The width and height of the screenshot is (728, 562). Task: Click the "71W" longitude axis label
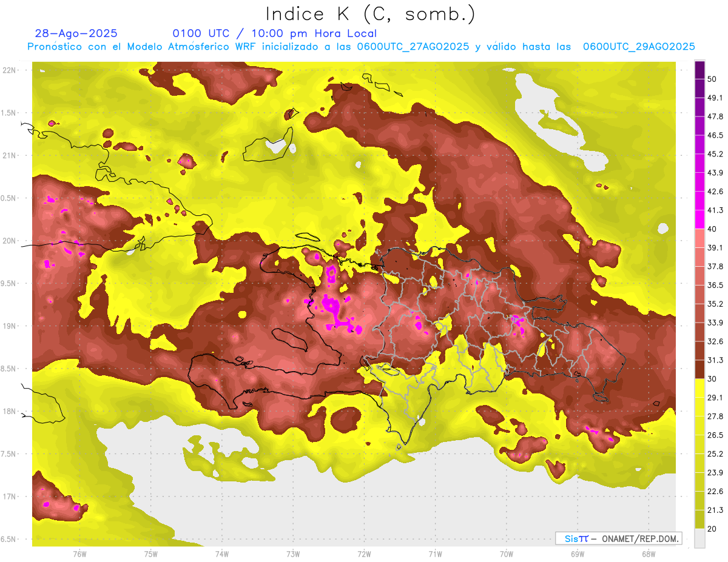(435, 554)
